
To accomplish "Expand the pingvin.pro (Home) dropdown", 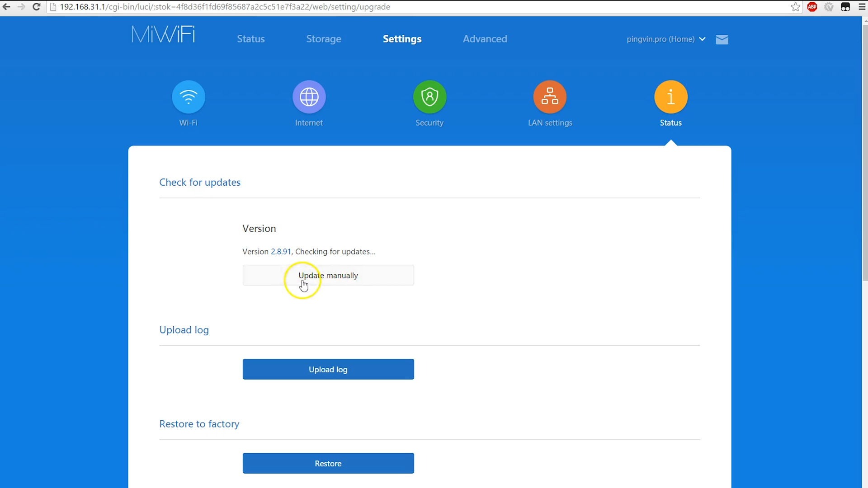I will pyautogui.click(x=665, y=39).
